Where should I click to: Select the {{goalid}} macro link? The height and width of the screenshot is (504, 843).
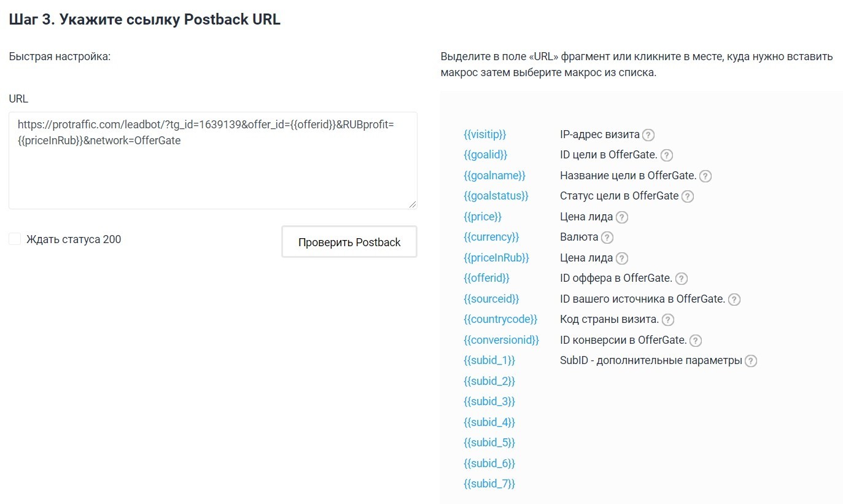point(486,155)
